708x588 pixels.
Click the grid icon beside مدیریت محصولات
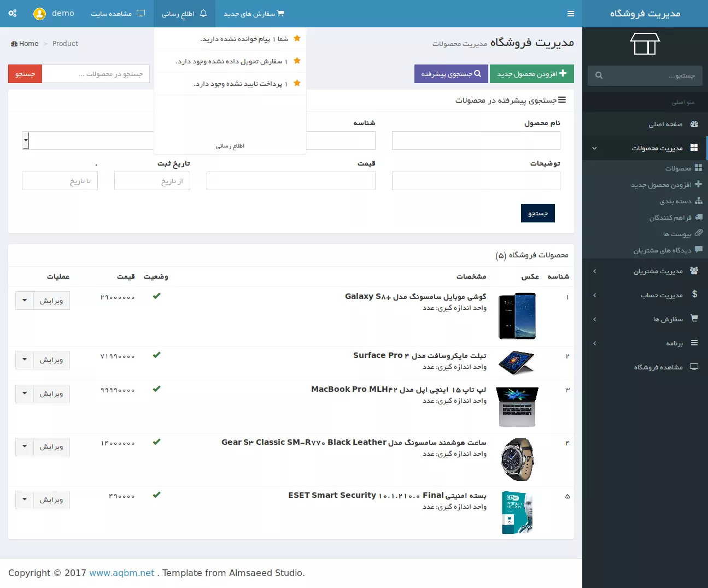pyautogui.click(x=694, y=148)
